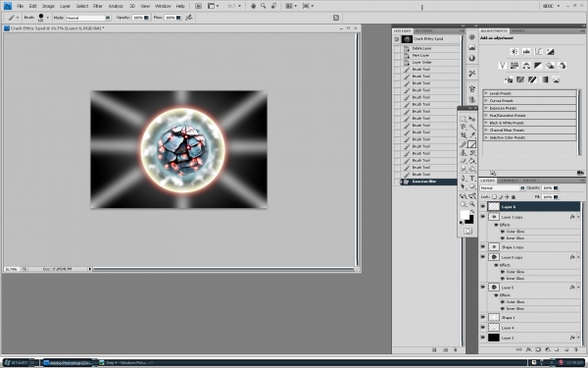The height and width of the screenshot is (368, 588).
Task: Select the Path Selection tool
Action: pyautogui.click(x=464, y=186)
